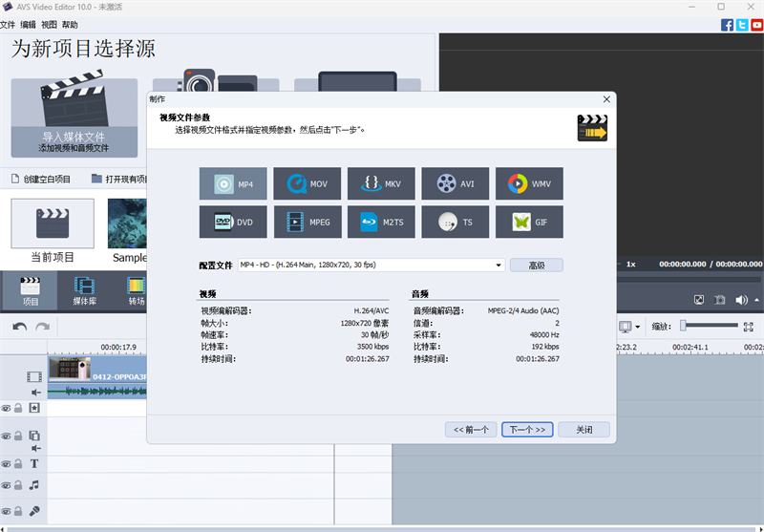Click the video effects track star icon
The height and width of the screenshot is (532, 764).
(x=34, y=408)
